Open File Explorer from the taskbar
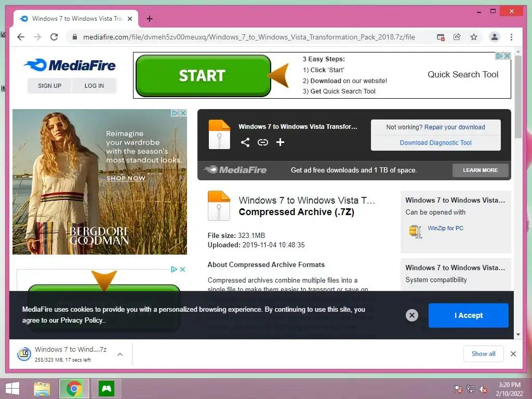This screenshot has width=532, height=399. pos(42,389)
